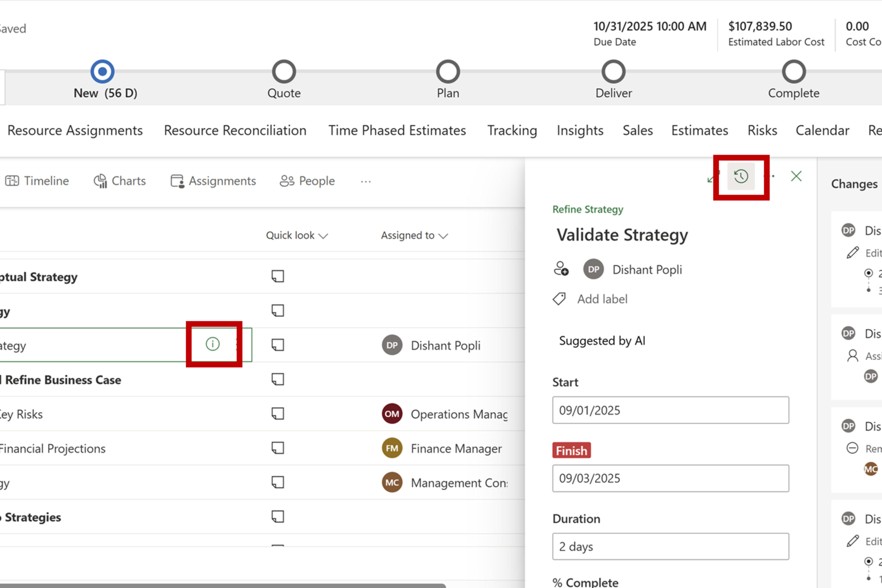Switch to Resource Assignments tab
The height and width of the screenshot is (588, 882).
click(x=75, y=130)
